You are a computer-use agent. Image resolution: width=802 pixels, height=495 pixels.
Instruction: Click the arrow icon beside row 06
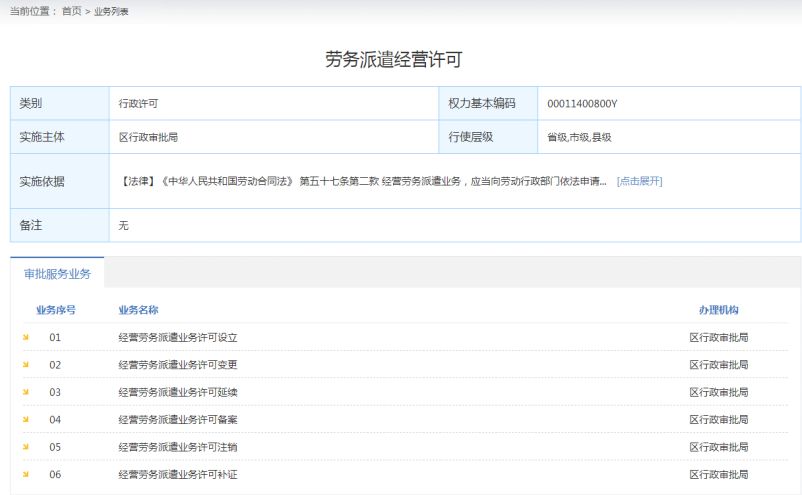point(26,474)
